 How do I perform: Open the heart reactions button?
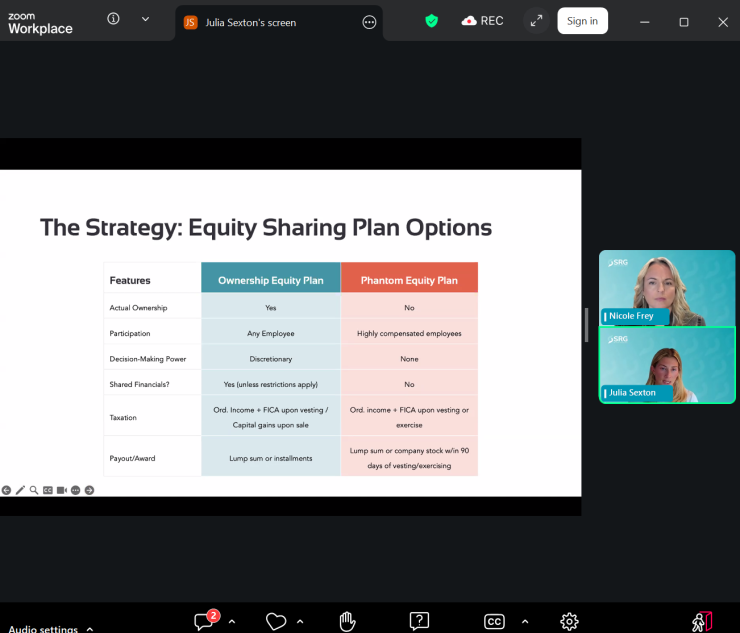point(276,621)
